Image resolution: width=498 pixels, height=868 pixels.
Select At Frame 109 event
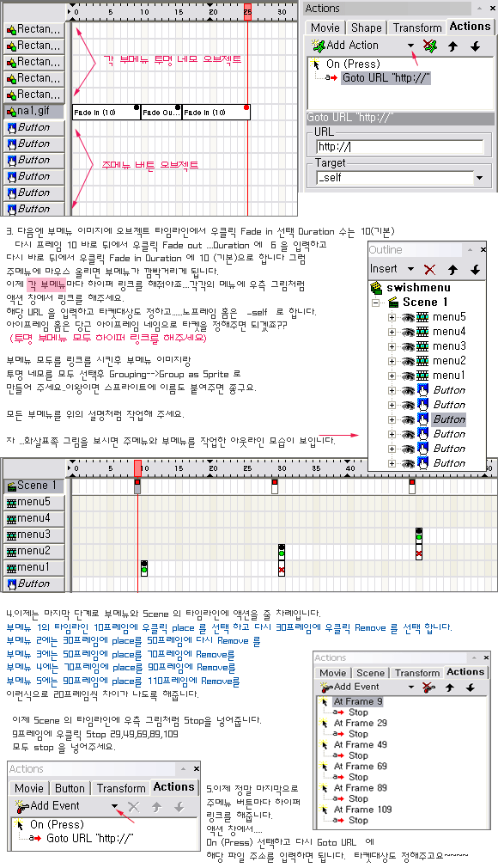[362, 810]
